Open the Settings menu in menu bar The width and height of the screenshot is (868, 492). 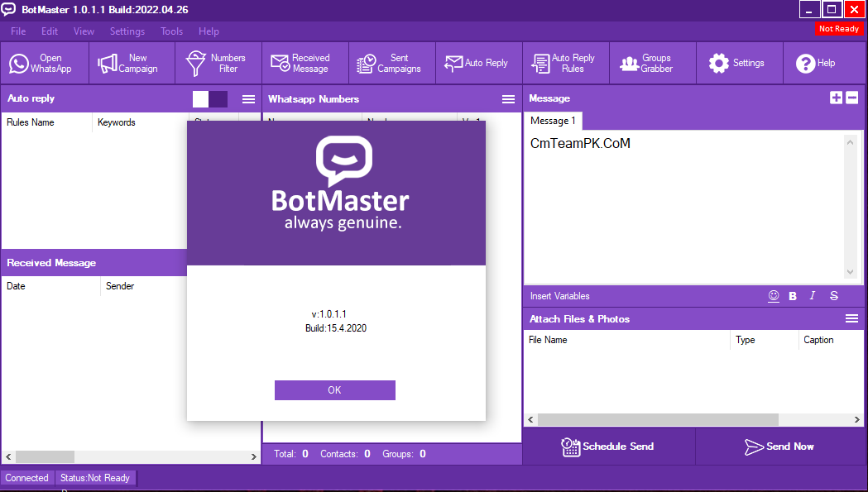click(127, 31)
